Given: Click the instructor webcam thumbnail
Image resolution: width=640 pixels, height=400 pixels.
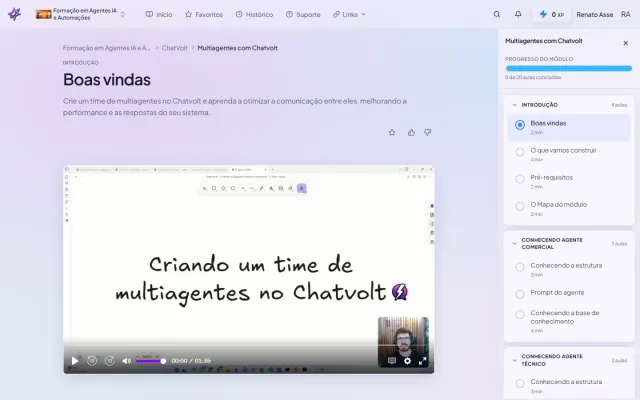Looking at the screenshot, I should [403, 342].
